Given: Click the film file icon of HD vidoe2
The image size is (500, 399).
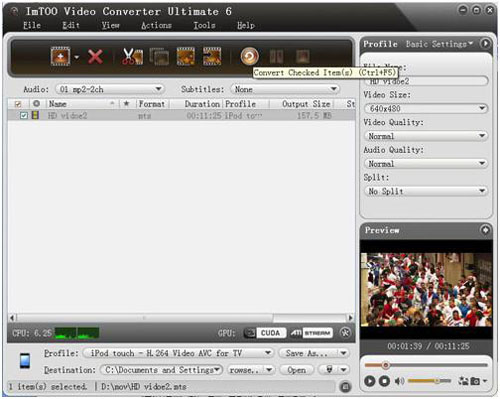Looking at the screenshot, I should point(35,115).
